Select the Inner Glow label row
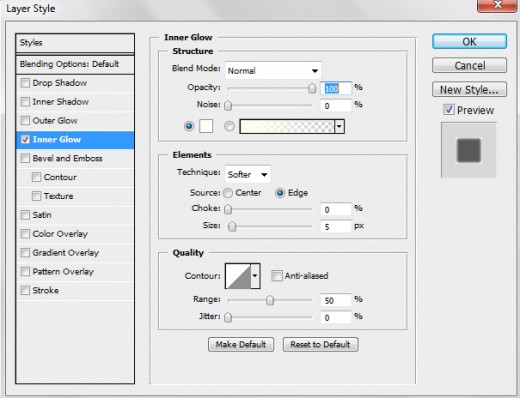The image size is (520, 398). 75,139
